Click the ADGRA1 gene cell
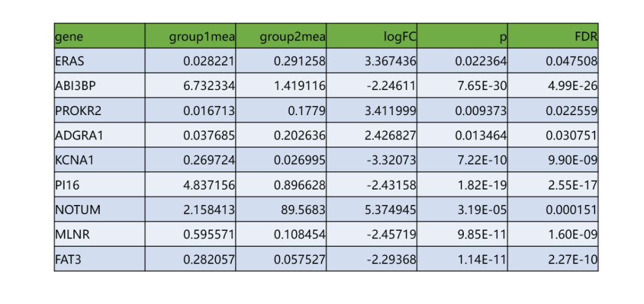 click(100, 135)
